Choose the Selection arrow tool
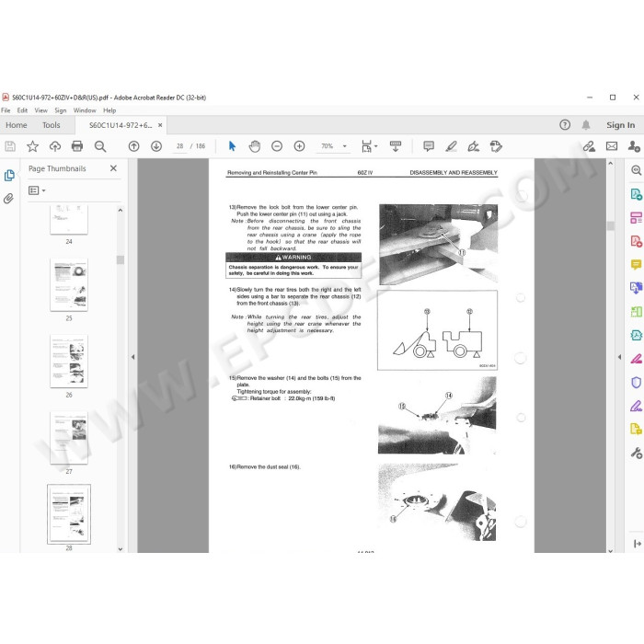 pos(232,146)
